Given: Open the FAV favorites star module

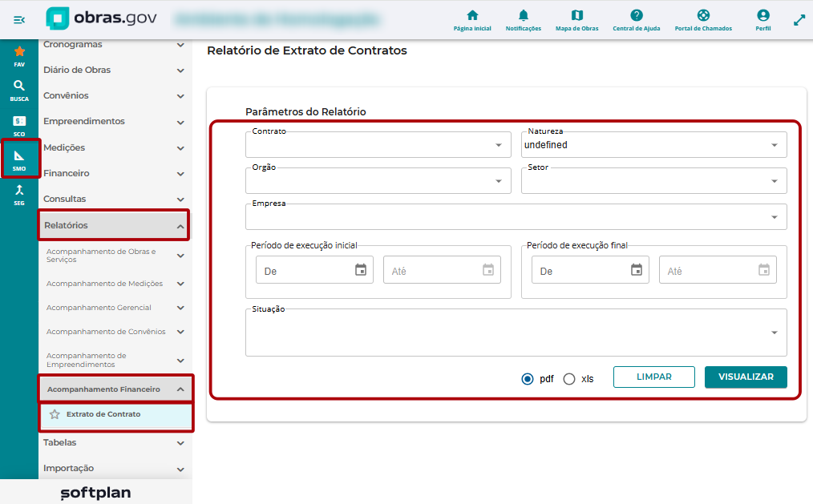Looking at the screenshot, I should click(x=19, y=56).
